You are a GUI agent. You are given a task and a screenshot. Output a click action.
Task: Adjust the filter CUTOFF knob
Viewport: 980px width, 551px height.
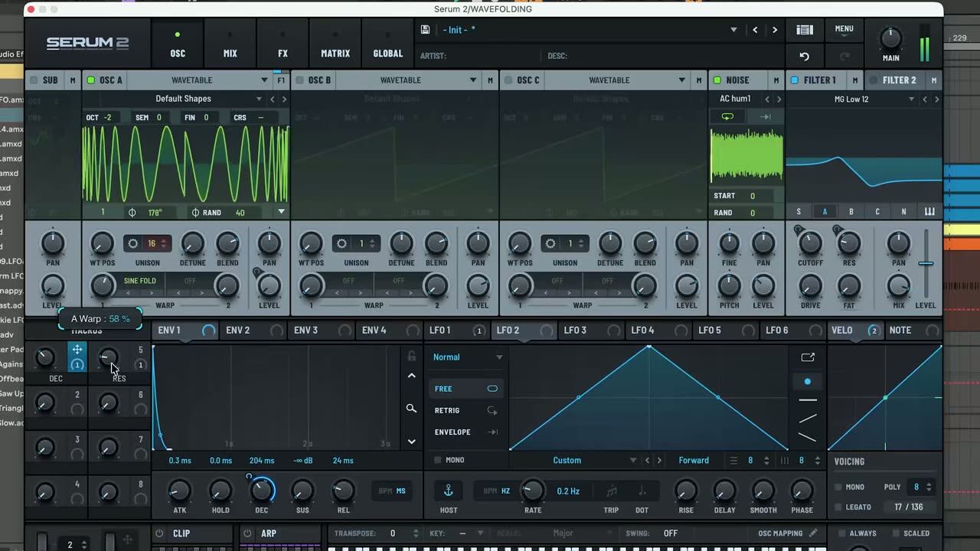pos(810,244)
